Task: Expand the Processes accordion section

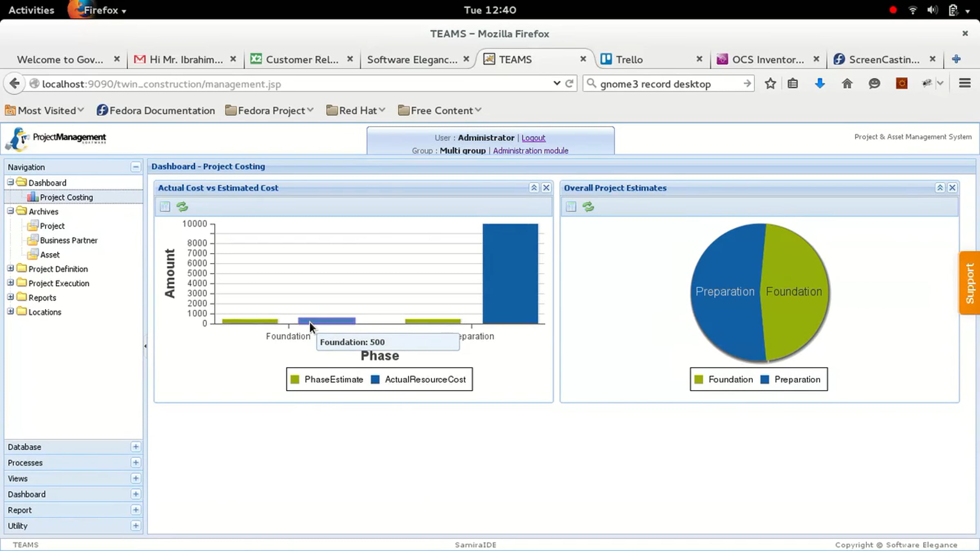Action: 136,462
